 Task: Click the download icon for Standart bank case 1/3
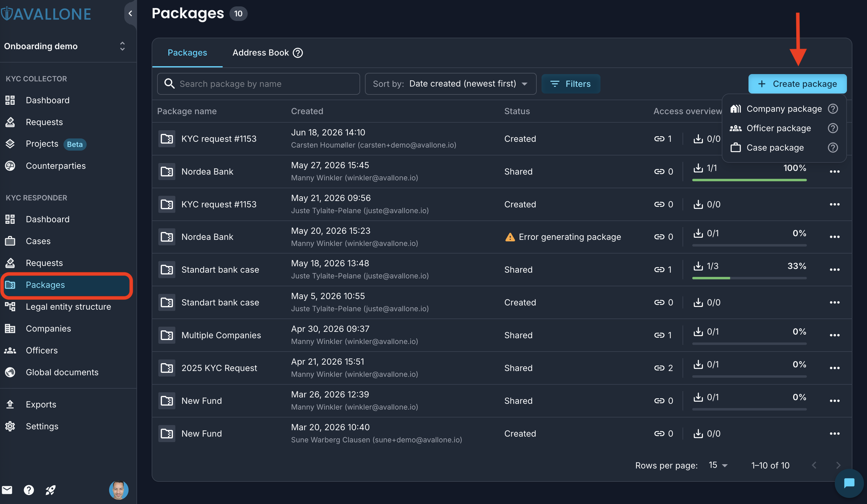[698, 266]
